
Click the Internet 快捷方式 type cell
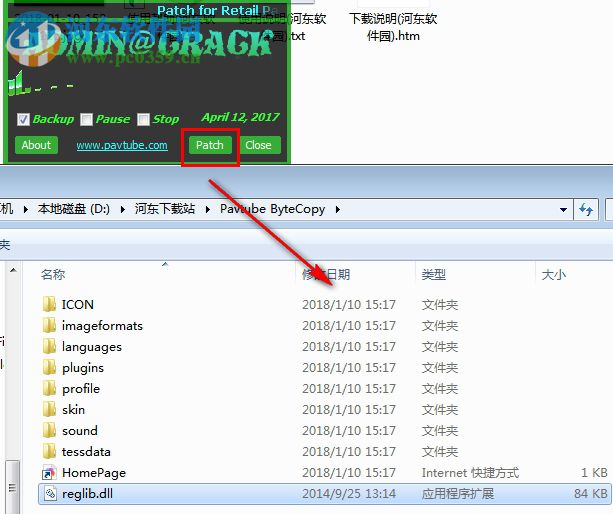click(x=470, y=473)
